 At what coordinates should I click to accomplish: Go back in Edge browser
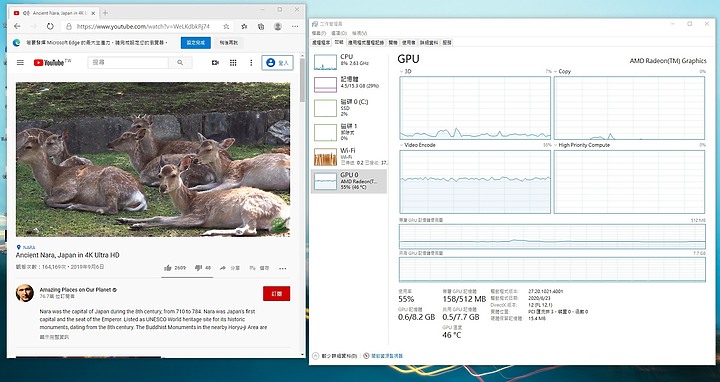pyautogui.click(x=17, y=27)
